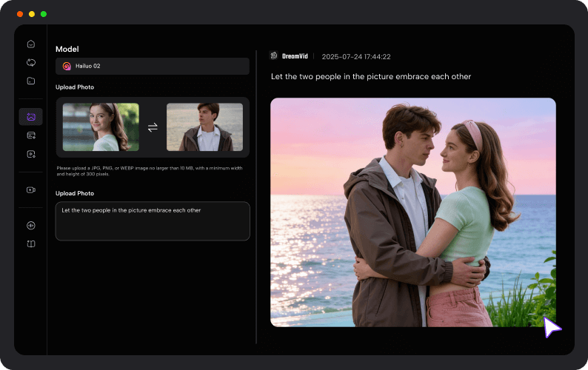Open the generated couple embrace image
The height and width of the screenshot is (370, 588).
tap(412, 212)
